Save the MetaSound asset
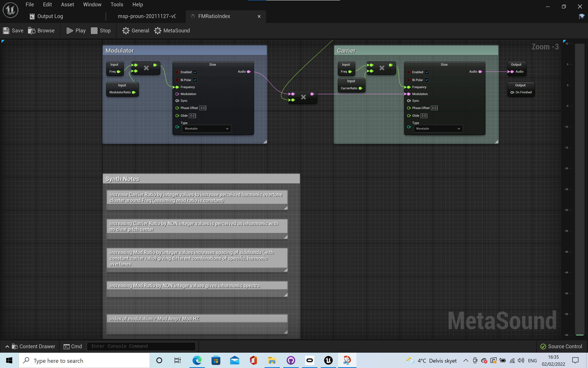The height and width of the screenshot is (368, 588). [x=13, y=31]
